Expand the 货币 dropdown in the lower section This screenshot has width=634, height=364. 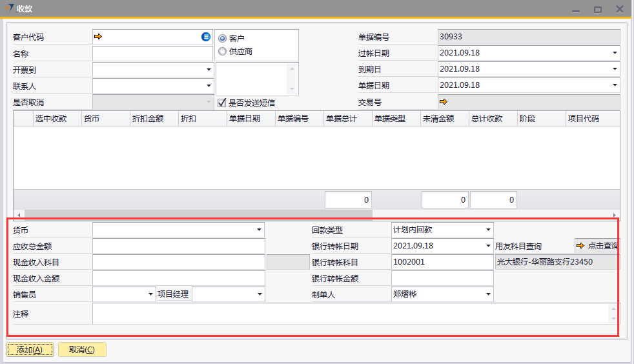(259, 229)
